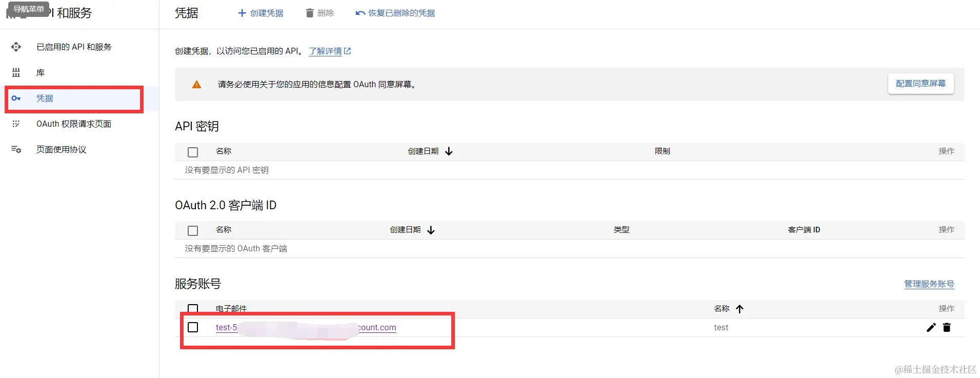Click the pencil edit icon for test account
This screenshot has width=980, height=378.
click(x=931, y=327)
